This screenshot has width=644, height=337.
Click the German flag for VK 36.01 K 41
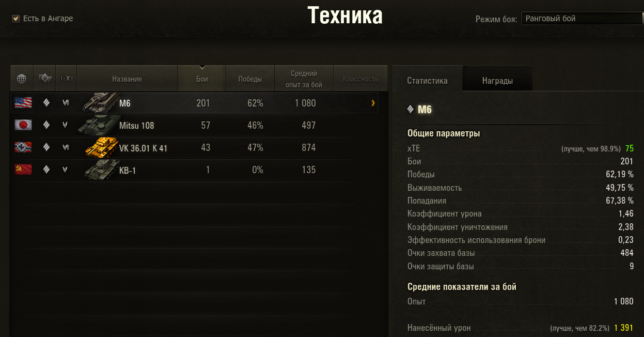click(23, 147)
